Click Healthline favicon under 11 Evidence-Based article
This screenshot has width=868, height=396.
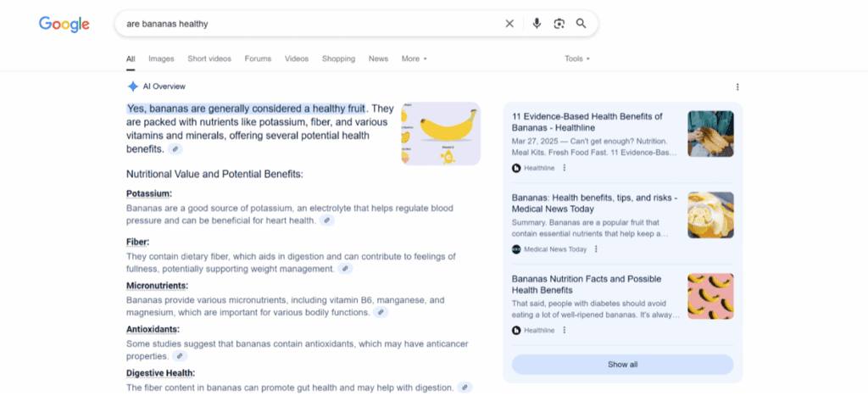tap(516, 168)
